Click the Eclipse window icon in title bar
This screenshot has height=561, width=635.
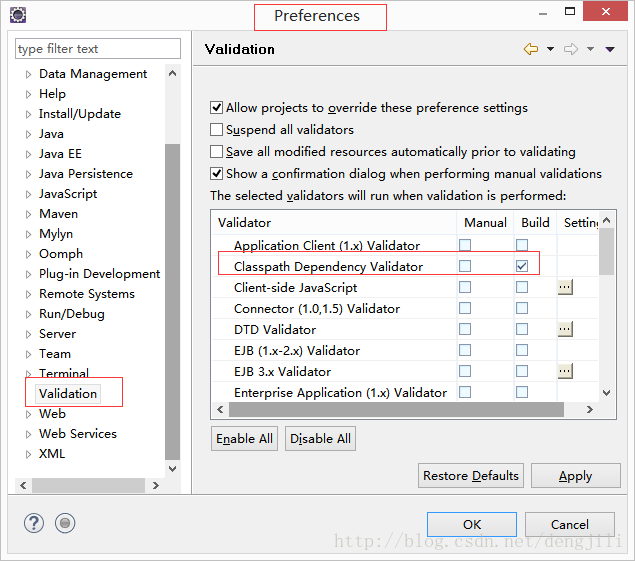click(x=18, y=15)
